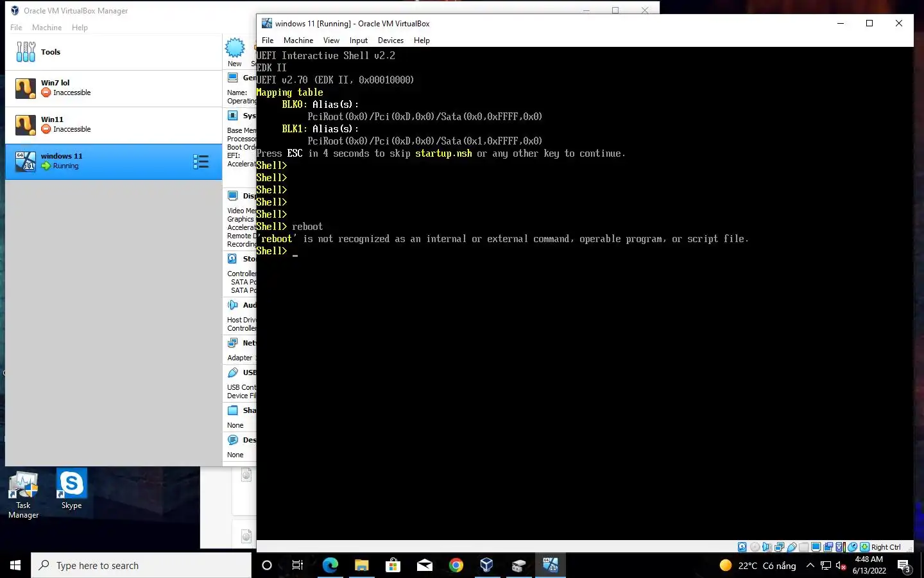This screenshot has width=924, height=578.
Task: Open Task View from the taskbar
Action: [x=298, y=565]
